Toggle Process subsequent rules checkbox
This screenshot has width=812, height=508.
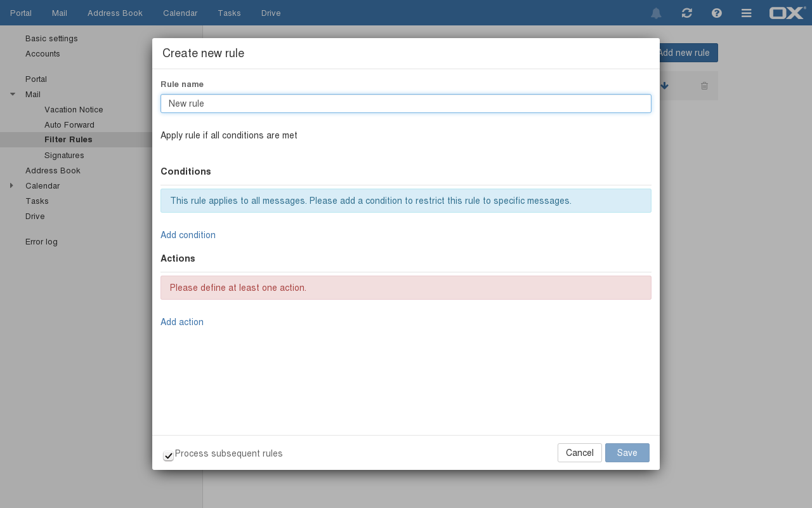(x=168, y=455)
